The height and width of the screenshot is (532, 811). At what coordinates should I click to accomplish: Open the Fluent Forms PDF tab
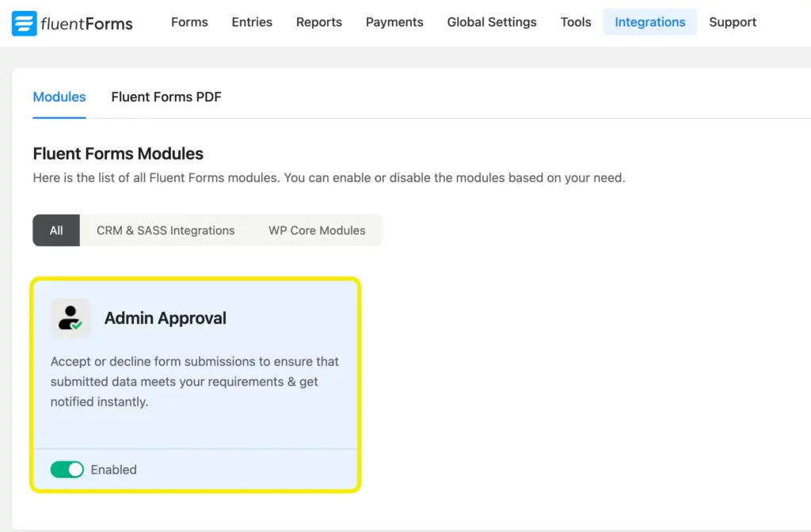pyautogui.click(x=166, y=97)
